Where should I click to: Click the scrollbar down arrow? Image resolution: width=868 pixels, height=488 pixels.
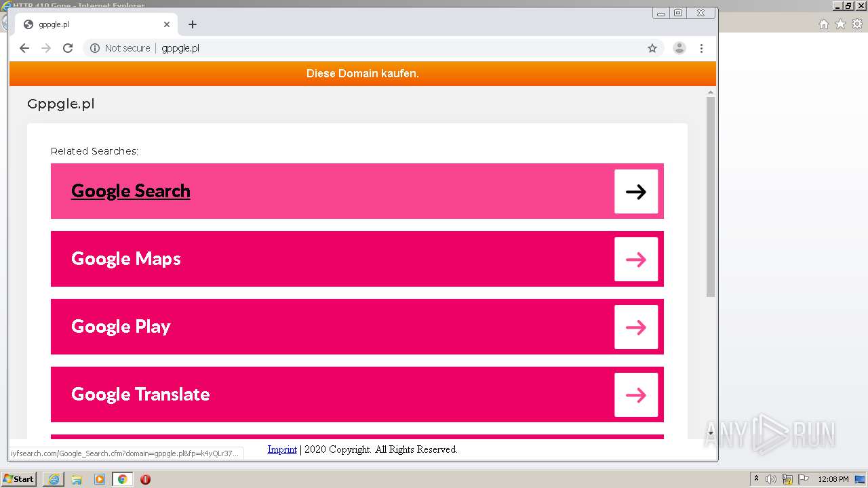(711, 432)
